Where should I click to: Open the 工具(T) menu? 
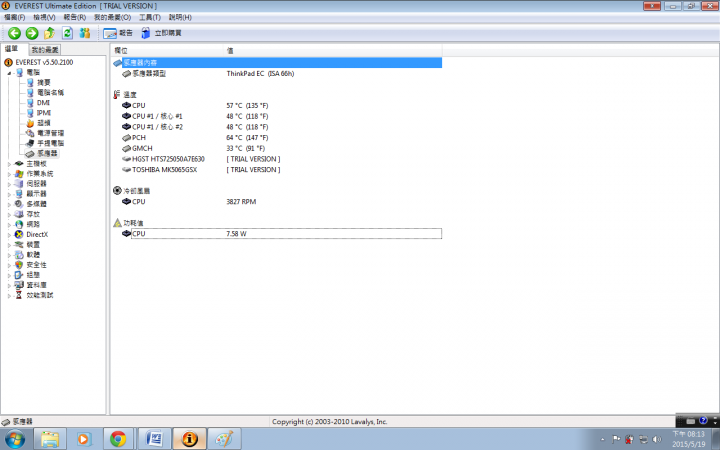click(x=150, y=17)
